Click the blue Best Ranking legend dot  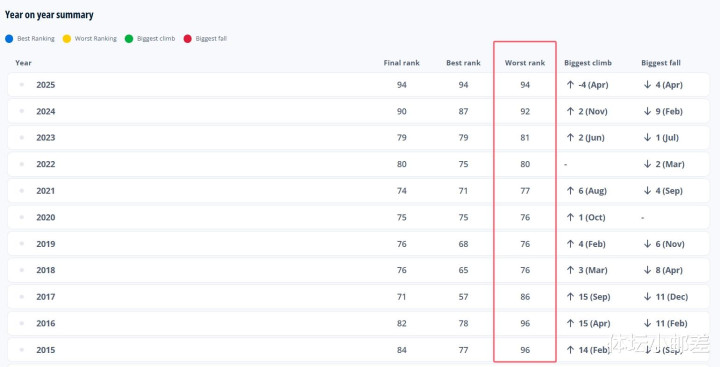pyautogui.click(x=9, y=39)
